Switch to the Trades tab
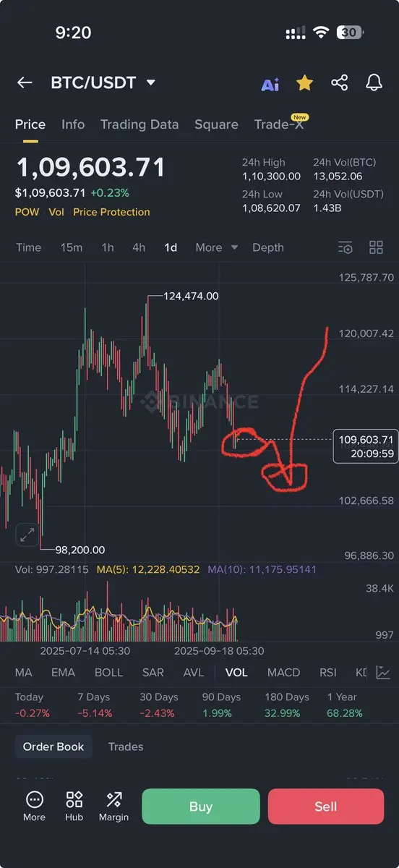The image size is (399, 868). [x=126, y=746]
